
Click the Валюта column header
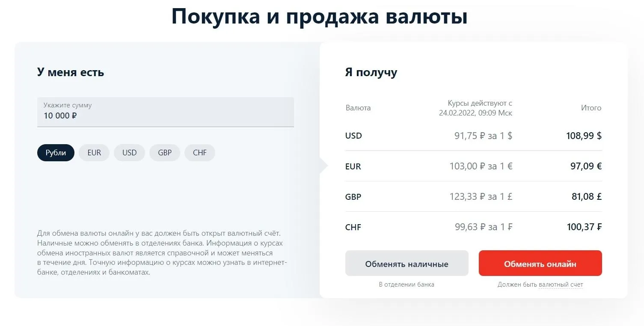(x=358, y=108)
